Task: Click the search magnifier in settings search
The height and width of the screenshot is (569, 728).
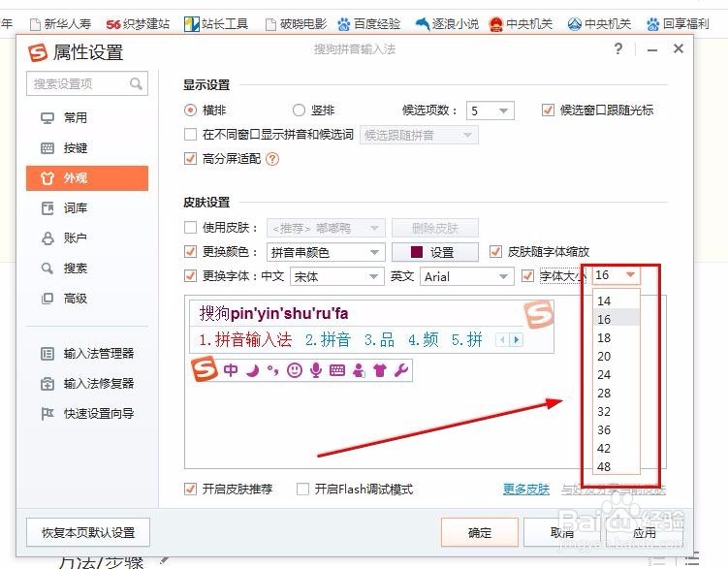Action: (x=136, y=84)
